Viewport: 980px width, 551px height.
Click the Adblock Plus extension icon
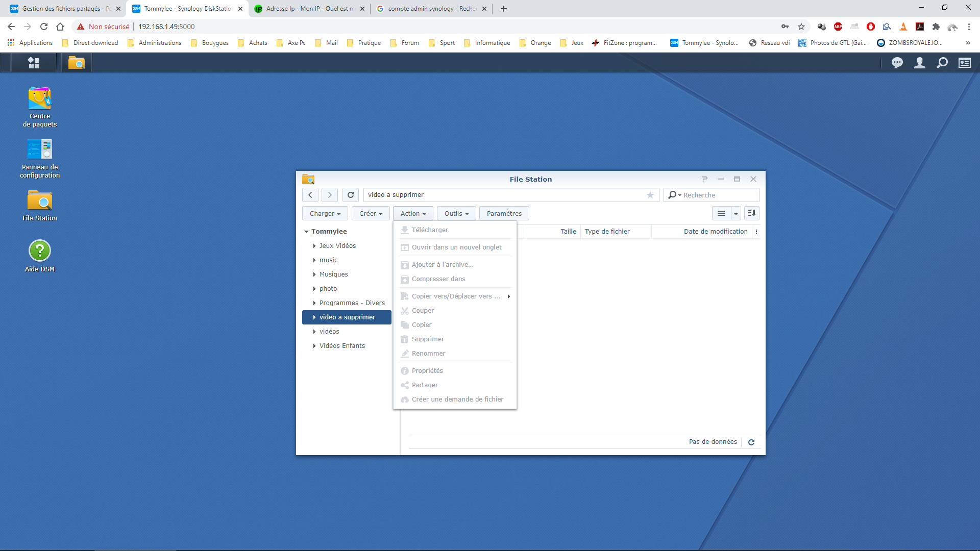838,27
